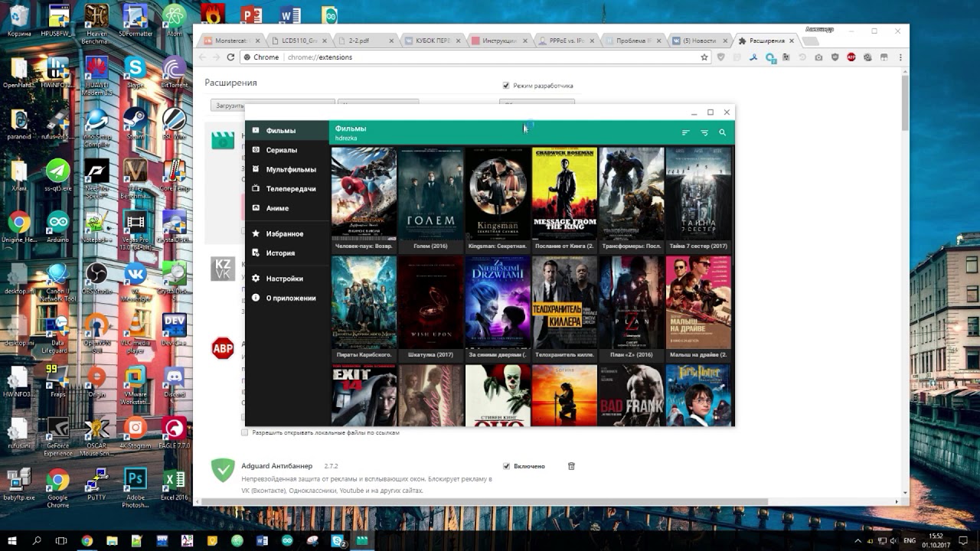Open Arduino desktop shortcut
980x551 pixels.
(57, 227)
